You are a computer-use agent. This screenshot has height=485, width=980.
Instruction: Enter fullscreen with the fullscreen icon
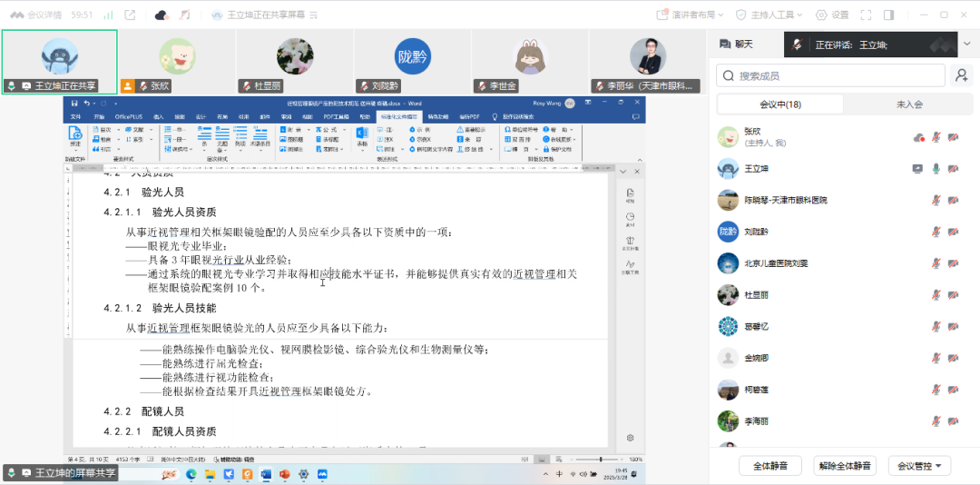867,15
